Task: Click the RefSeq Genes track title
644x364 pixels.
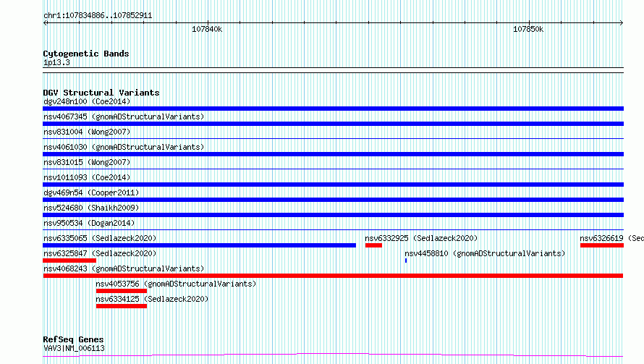Action: tap(73, 340)
